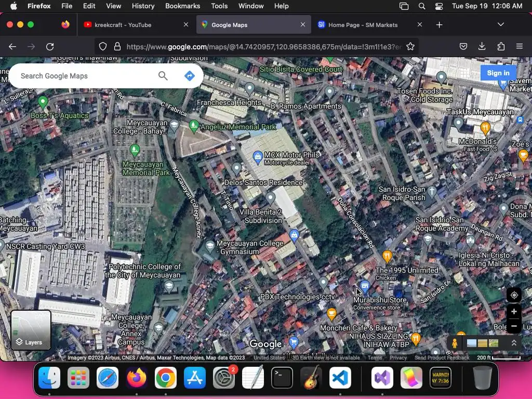The width and height of the screenshot is (532, 399).
Task: Open the Firefox downloads panel
Action: [x=482, y=46]
